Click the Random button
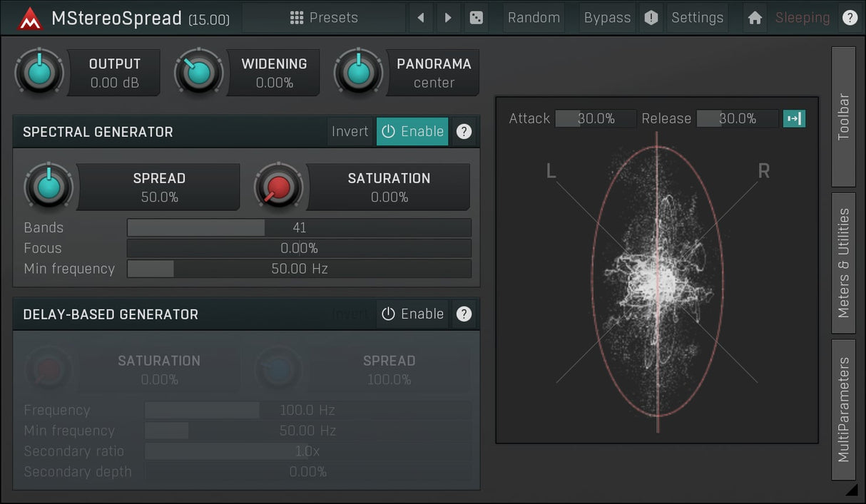The width and height of the screenshot is (866, 504). pyautogui.click(x=534, y=18)
